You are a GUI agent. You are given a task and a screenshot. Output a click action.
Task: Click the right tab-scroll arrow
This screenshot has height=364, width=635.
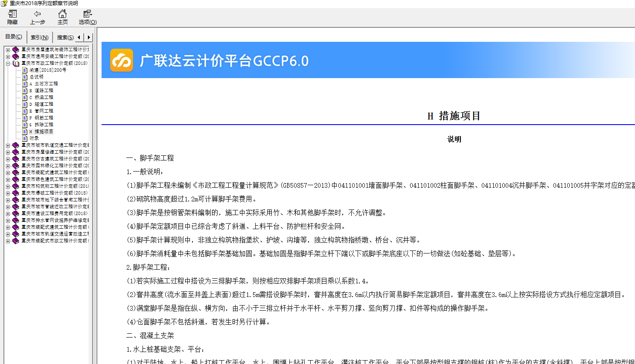click(88, 38)
